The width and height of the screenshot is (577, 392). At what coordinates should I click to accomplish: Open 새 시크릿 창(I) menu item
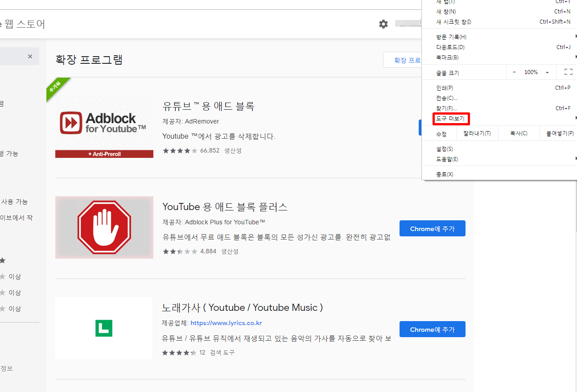coord(499,22)
